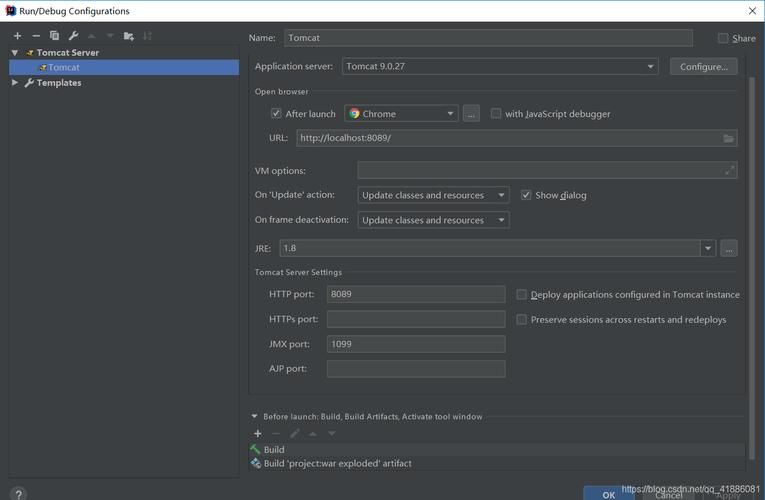Screen dimensions: 765x500
Task: Enable with JavaScript debugger
Action: [496, 114]
